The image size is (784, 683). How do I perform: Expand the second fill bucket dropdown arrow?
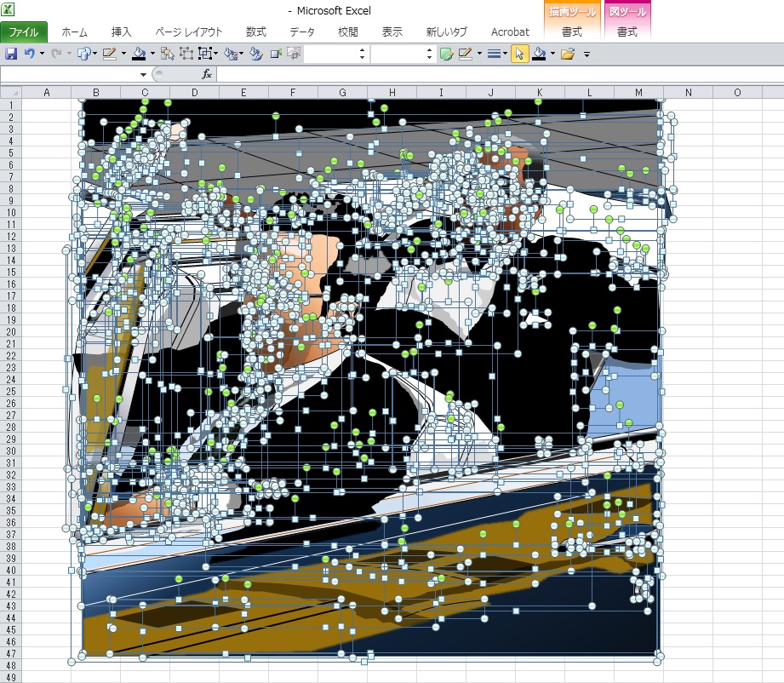tap(552, 54)
